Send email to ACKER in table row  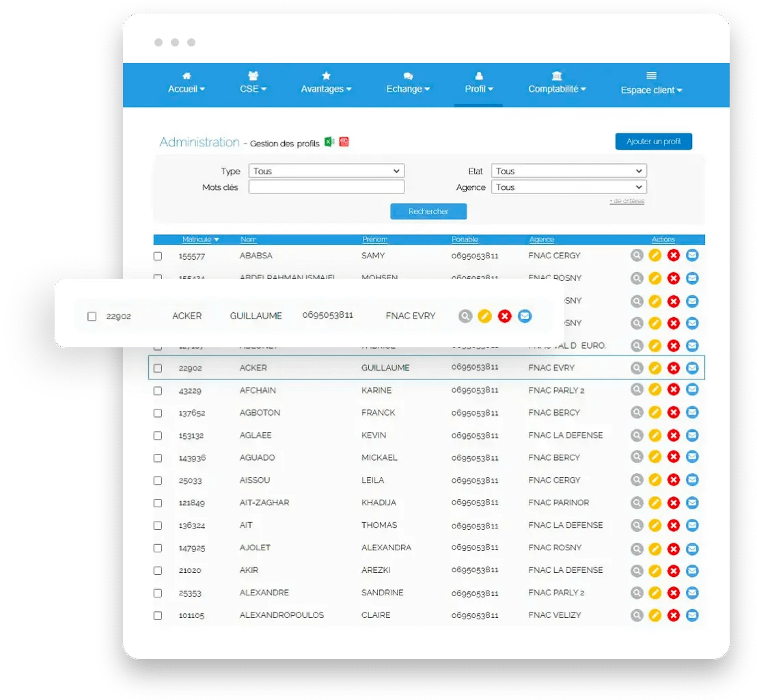click(692, 368)
